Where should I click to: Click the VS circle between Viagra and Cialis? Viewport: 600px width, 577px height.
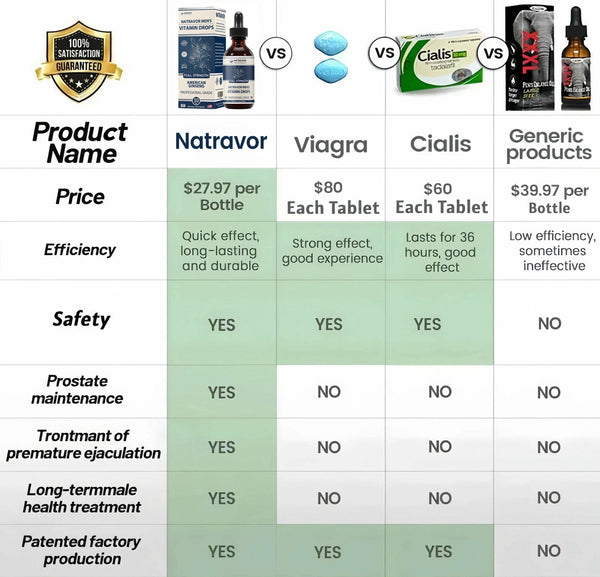tap(383, 52)
